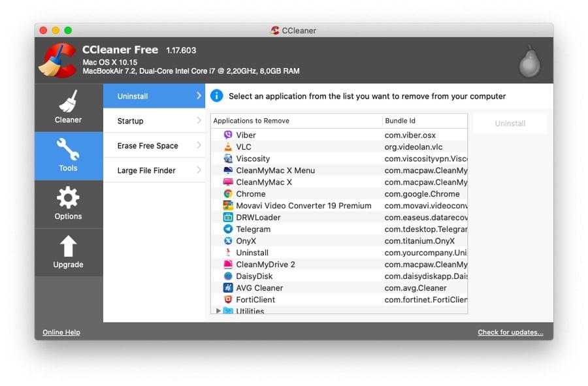Select the CleanMyMac X app icon
Screen dimensions: 588x386
click(x=227, y=182)
